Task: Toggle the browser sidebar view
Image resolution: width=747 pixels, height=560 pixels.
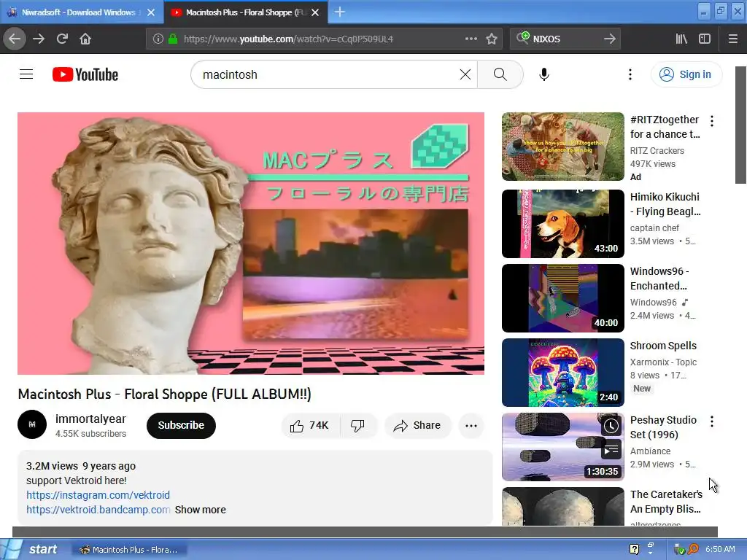Action: pyautogui.click(x=705, y=39)
